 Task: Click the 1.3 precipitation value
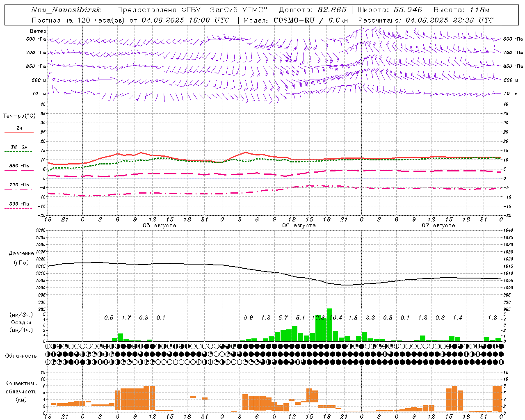(492, 318)
